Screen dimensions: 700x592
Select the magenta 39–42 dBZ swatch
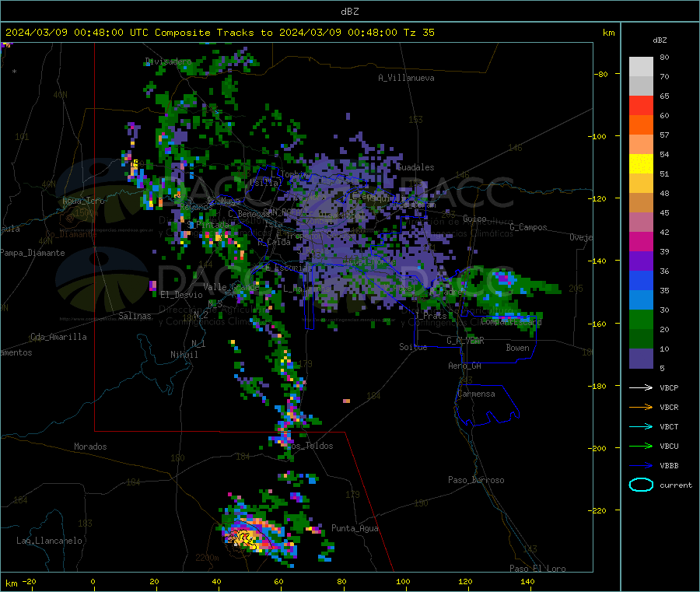tap(641, 241)
